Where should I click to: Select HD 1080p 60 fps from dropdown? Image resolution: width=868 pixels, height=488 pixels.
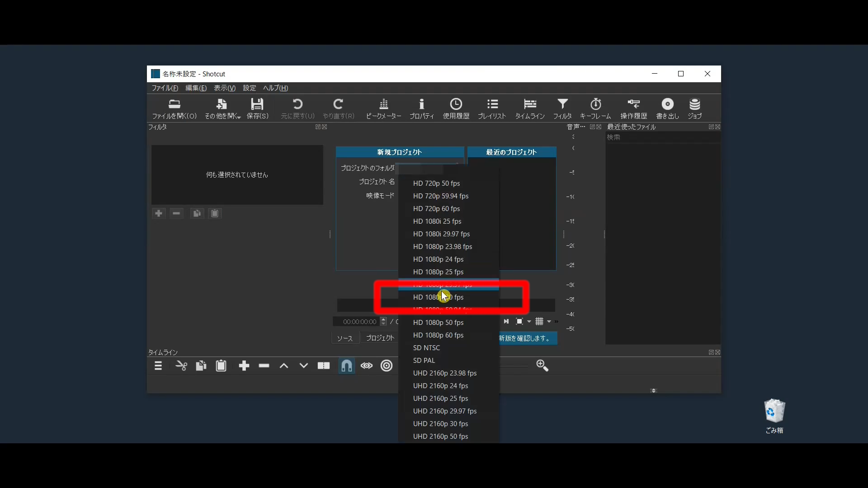[x=438, y=335]
